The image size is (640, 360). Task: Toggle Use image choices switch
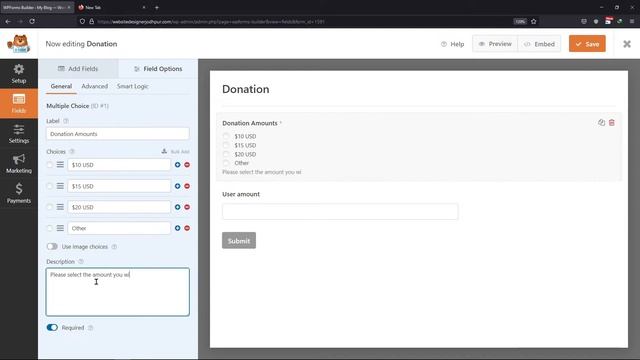point(52,247)
